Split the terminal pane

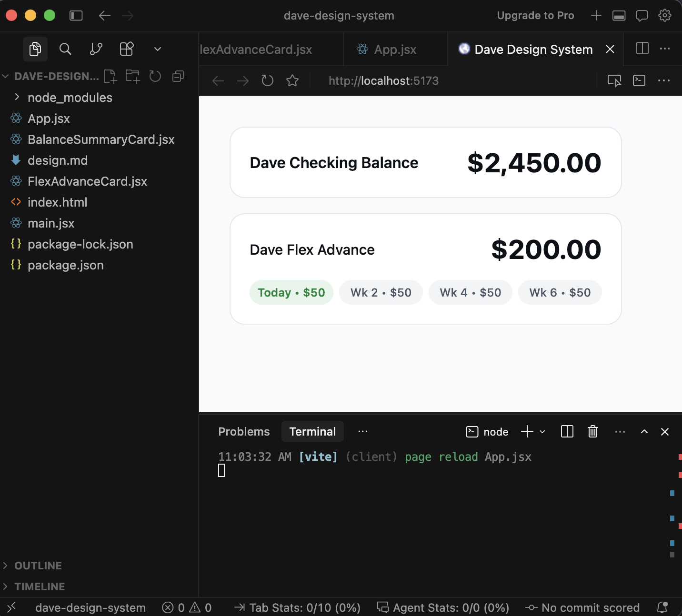(567, 432)
